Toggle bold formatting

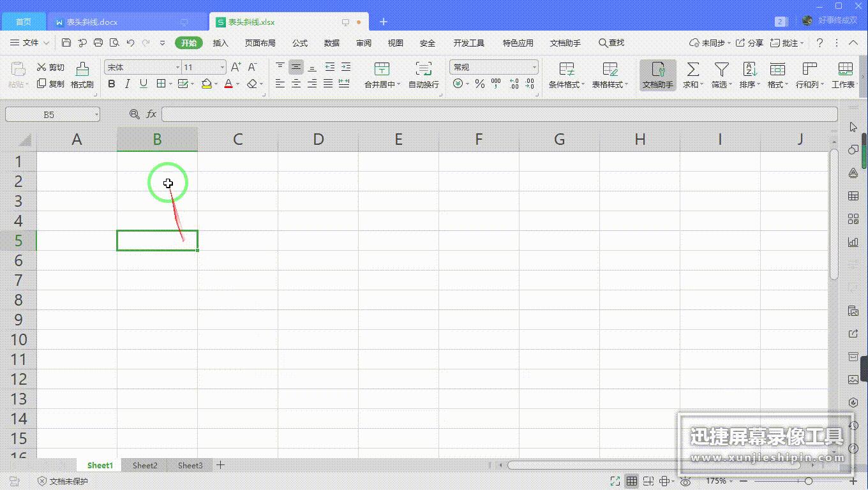coord(112,84)
